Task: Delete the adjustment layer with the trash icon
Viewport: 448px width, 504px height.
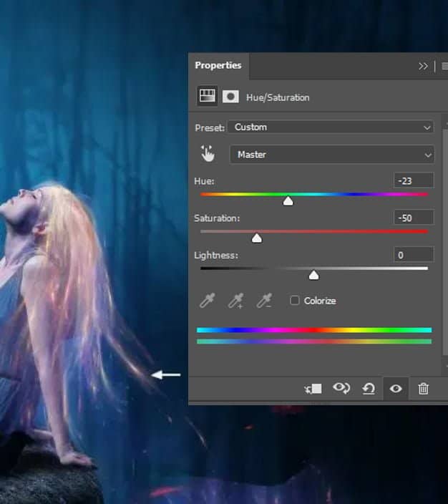Action: pos(424,389)
